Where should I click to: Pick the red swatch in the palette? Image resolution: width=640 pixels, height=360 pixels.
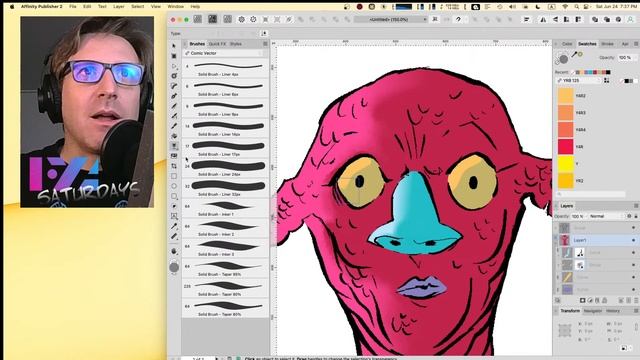coord(566,147)
